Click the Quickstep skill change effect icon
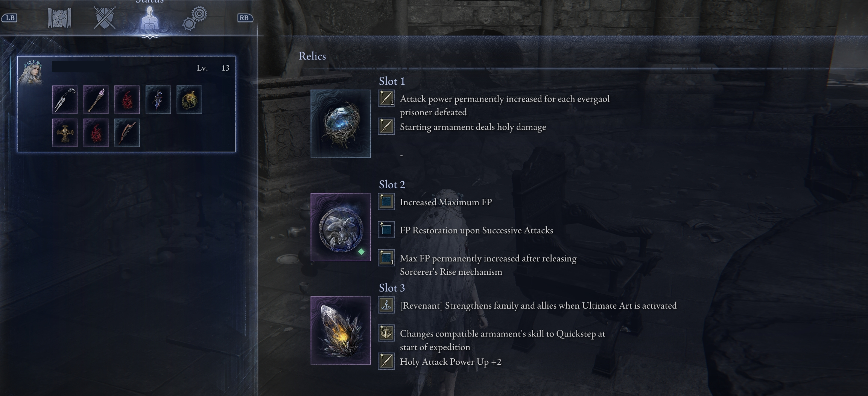The image size is (868, 396). [x=386, y=333]
